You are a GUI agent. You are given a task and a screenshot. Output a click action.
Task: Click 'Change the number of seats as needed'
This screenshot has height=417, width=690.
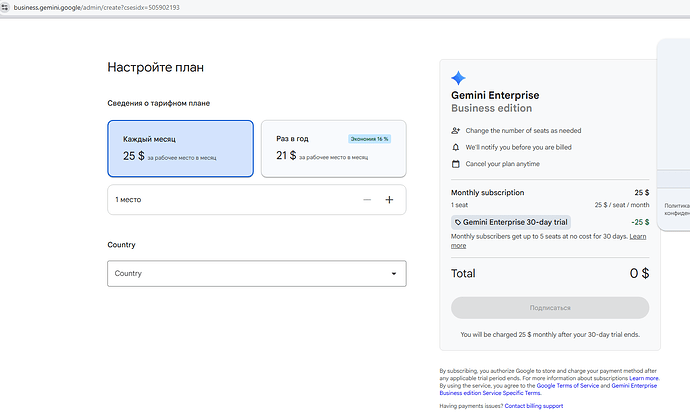tap(523, 131)
